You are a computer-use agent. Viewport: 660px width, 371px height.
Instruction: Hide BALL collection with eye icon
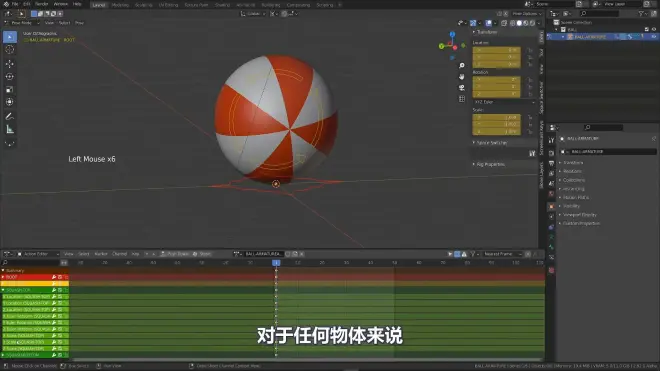pyautogui.click(x=654, y=29)
